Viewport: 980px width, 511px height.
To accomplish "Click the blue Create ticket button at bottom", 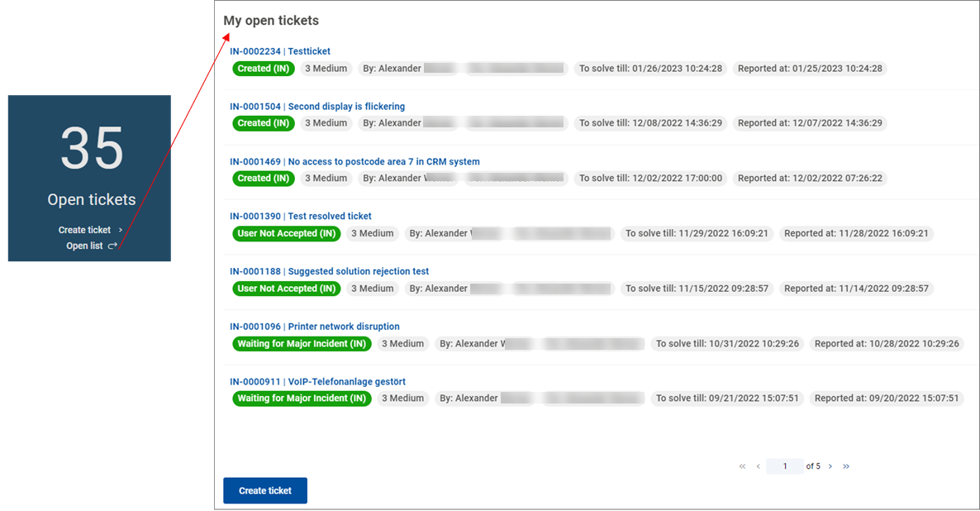I will point(264,490).
